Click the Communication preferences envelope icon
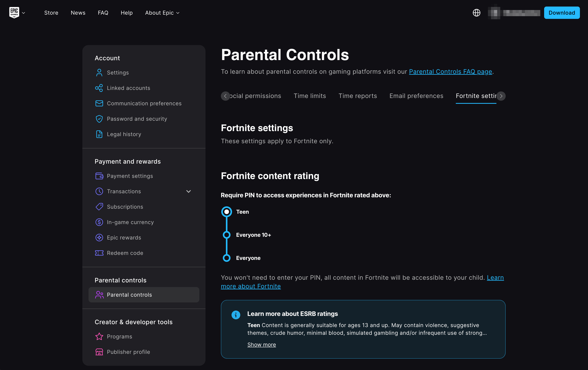This screenshot has height=370, width=588. tap(99, 103)
